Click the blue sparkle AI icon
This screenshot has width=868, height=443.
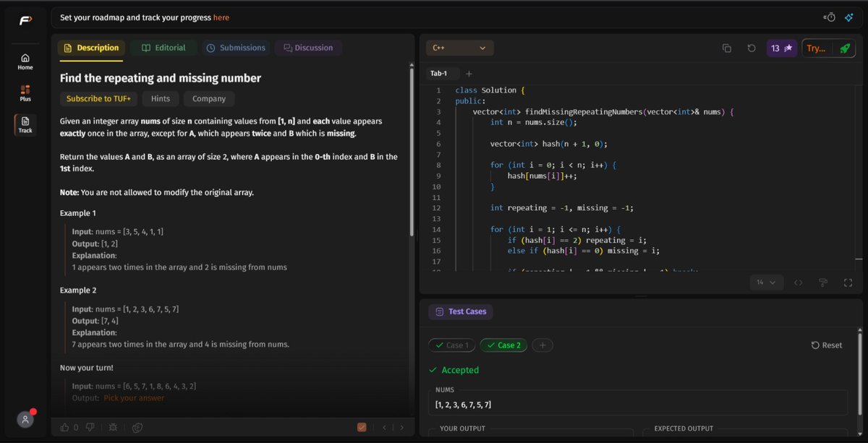848,17
